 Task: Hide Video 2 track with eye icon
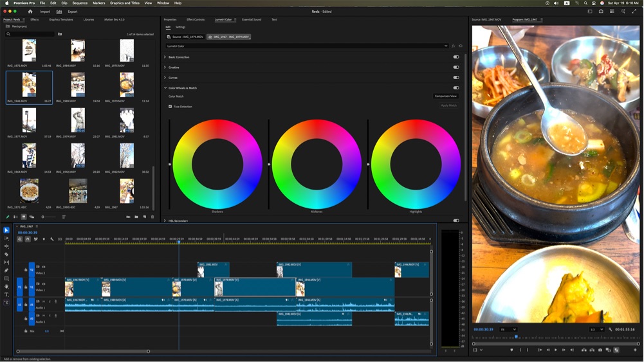(x=44, y=267)
